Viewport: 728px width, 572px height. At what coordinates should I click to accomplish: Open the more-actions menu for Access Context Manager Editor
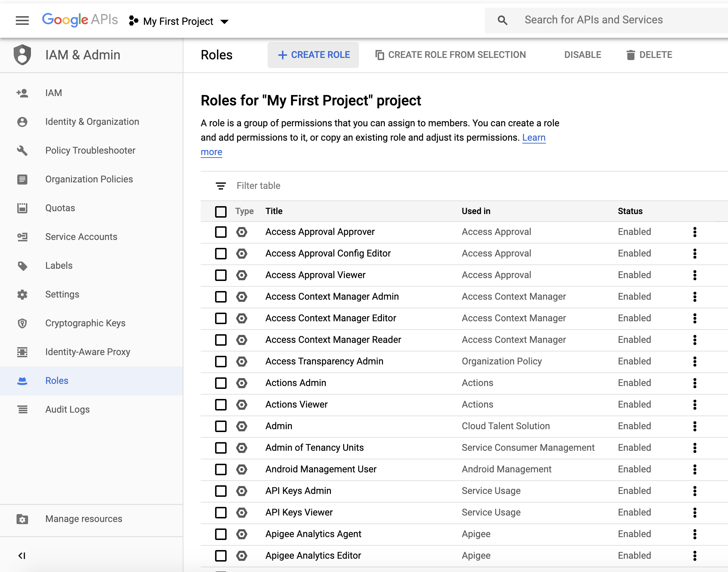tap(695, 318)
